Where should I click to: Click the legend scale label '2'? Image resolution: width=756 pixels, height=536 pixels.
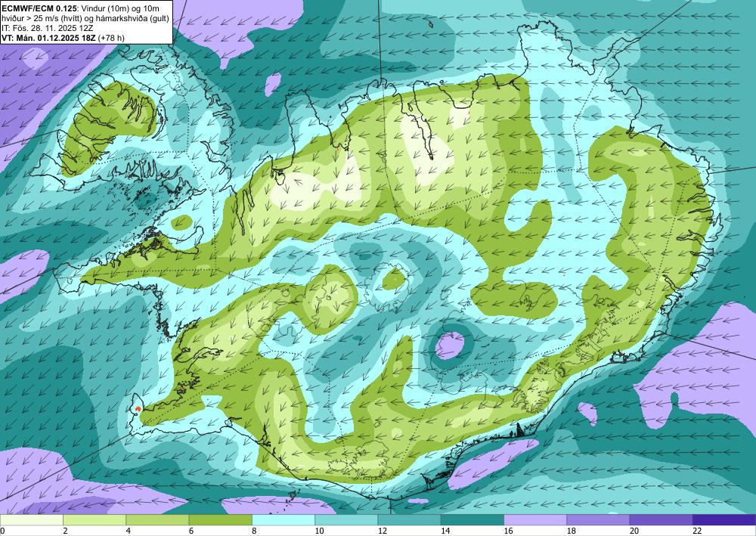(65, 531)
